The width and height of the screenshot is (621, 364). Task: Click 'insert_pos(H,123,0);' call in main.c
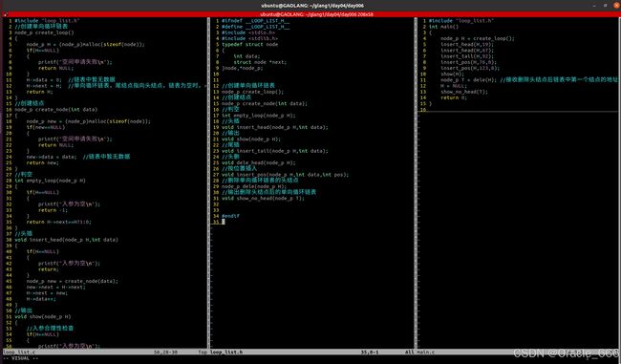[470, 68]
